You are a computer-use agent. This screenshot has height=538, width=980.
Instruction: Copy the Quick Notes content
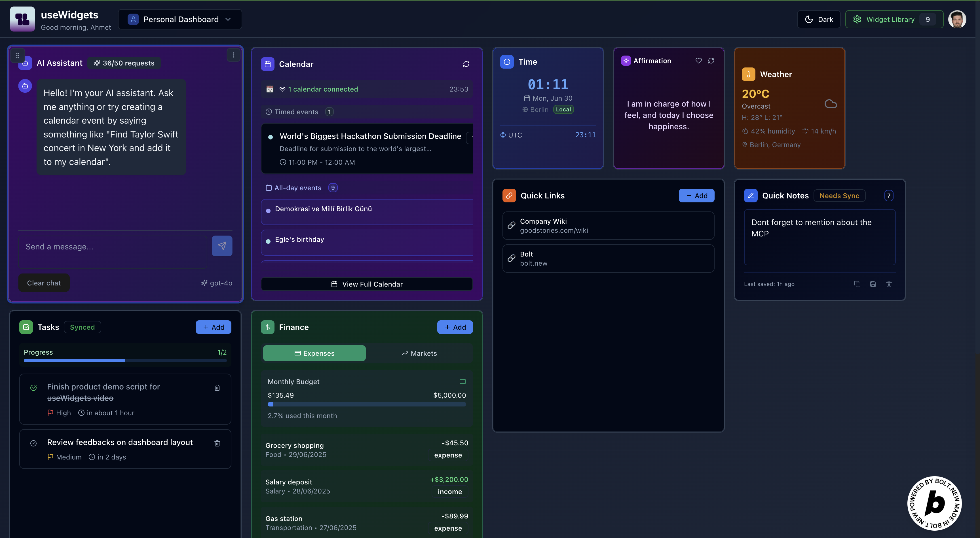[x=857, y=284]
